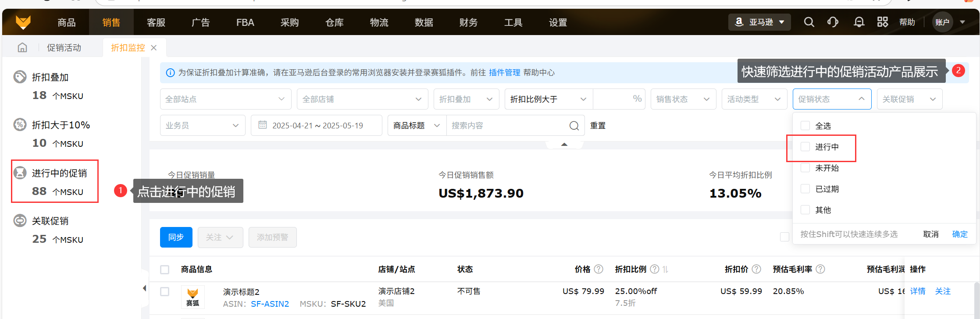
Task: Click the blue 同步 button
Action: pos(176,237)
